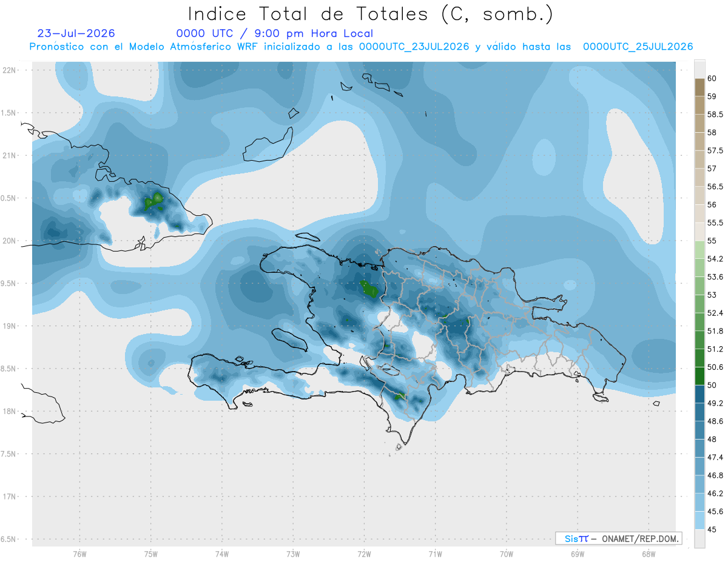Click the colorbar value '56.5'
728x562 pixels.
click(x=715, y=187)
